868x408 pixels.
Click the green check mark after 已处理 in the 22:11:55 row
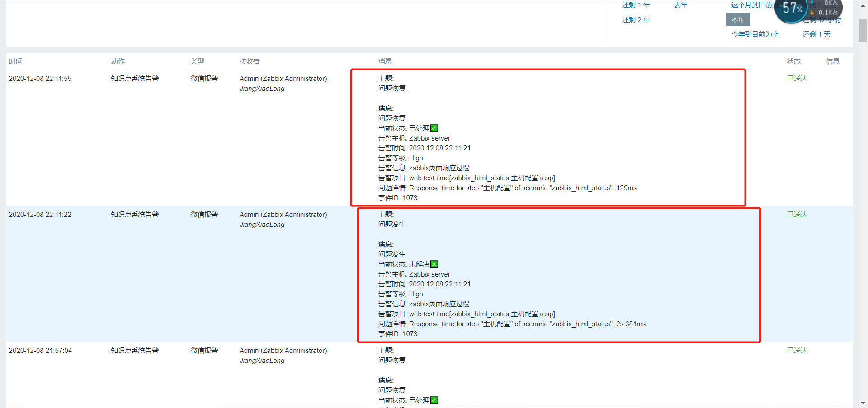point(434,128)
